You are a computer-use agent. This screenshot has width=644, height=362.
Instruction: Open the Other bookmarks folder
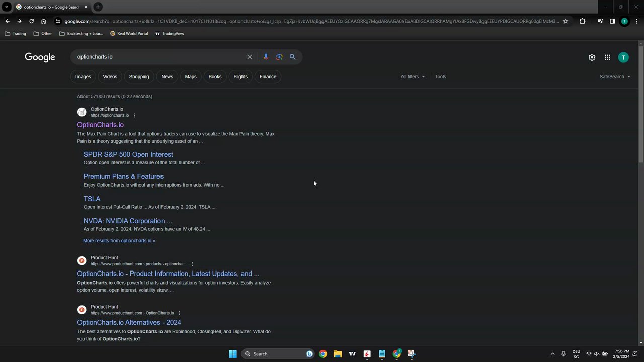click(x=43, y=33)
